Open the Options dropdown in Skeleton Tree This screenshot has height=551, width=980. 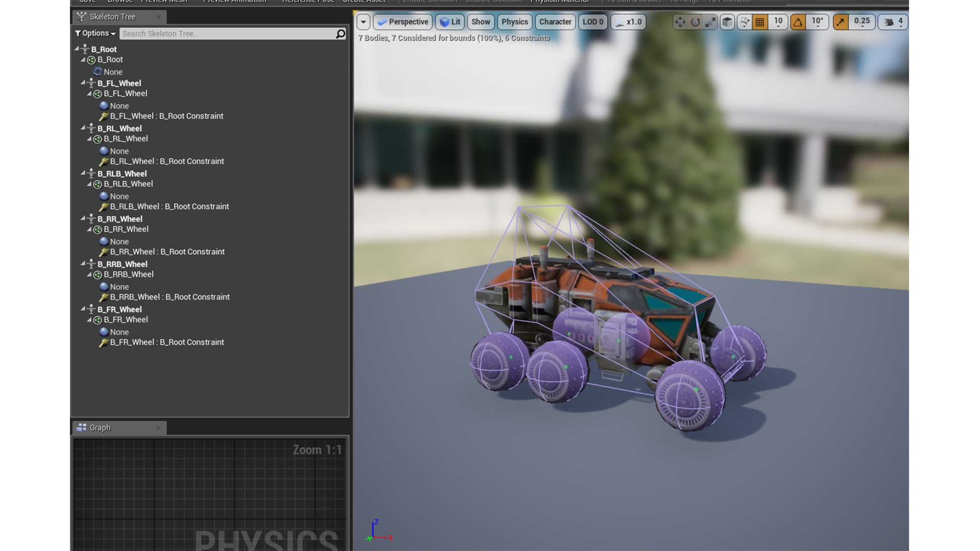pyautogui.click(x=94, y=33)
